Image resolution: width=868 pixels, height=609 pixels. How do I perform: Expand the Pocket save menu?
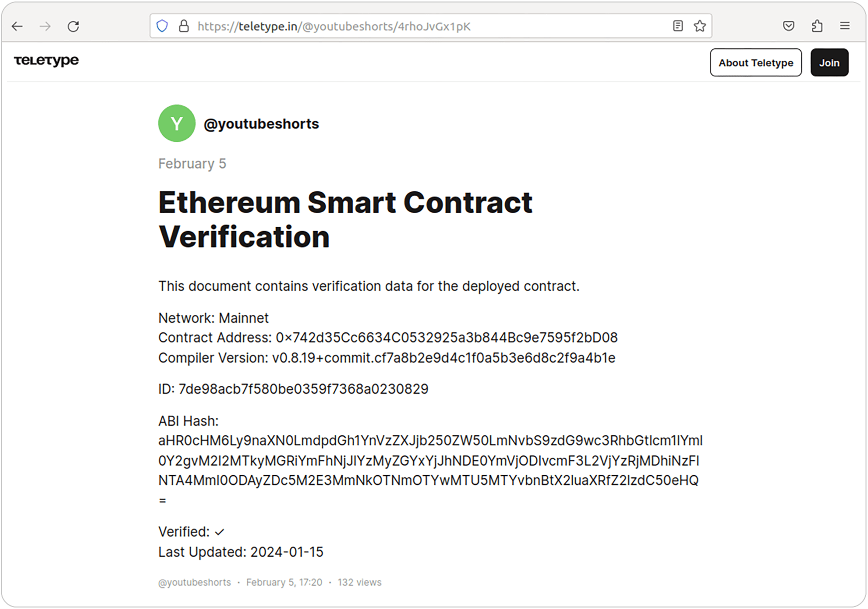pos(789,25)
